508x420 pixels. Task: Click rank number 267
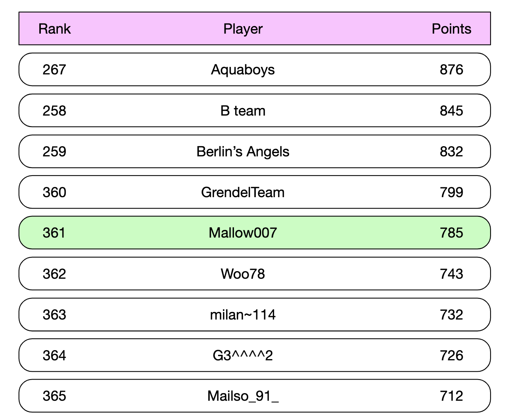(54, 69)
